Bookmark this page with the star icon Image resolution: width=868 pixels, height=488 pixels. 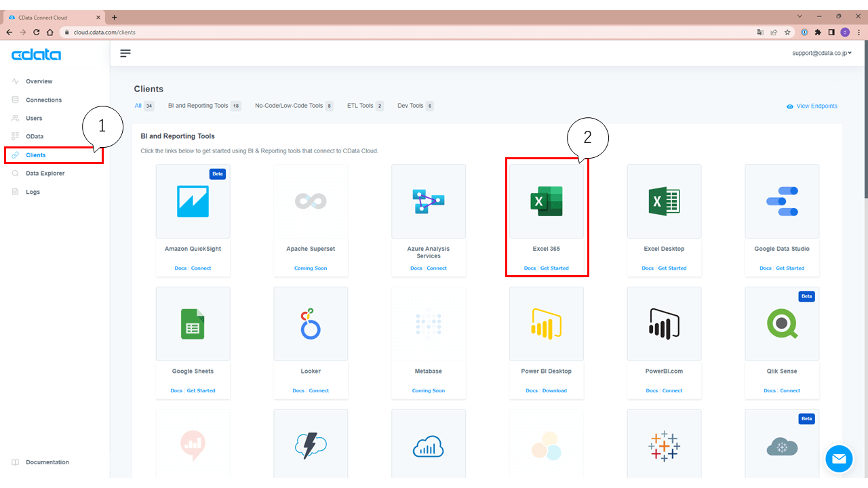[x=787, y=32]
